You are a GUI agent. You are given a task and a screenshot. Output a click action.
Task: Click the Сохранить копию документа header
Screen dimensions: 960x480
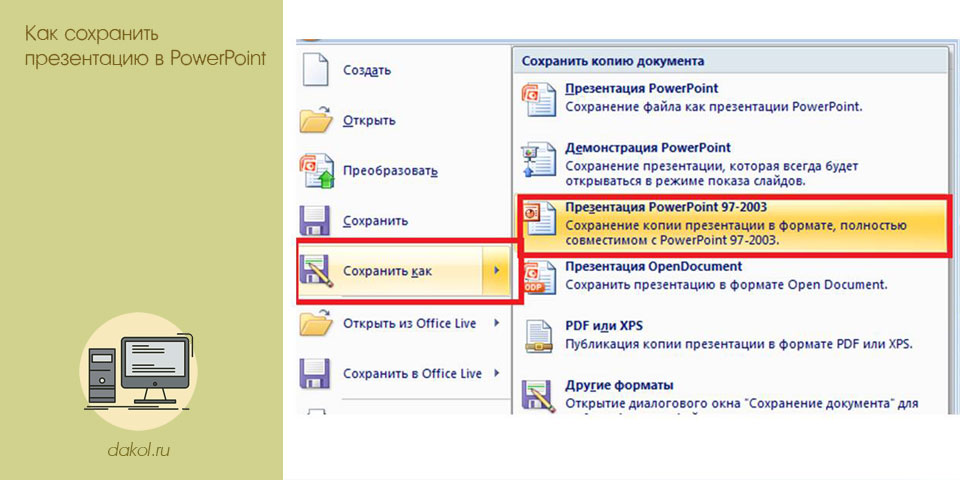coord(613,61)
